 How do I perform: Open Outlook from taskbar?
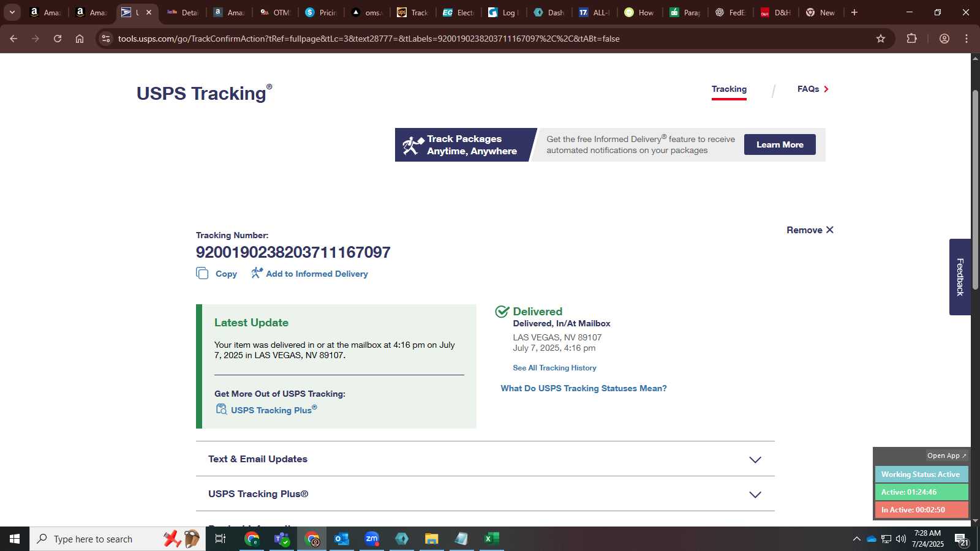coord(342,539)
